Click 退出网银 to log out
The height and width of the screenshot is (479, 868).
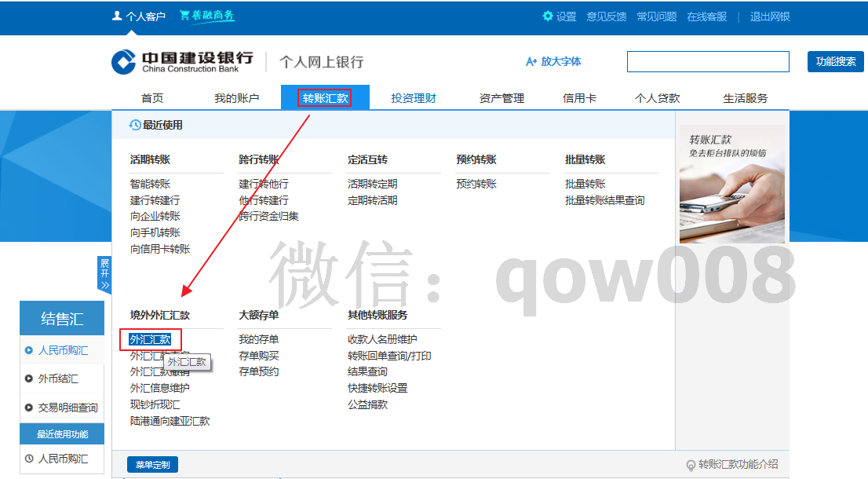(x=770, y=16)
